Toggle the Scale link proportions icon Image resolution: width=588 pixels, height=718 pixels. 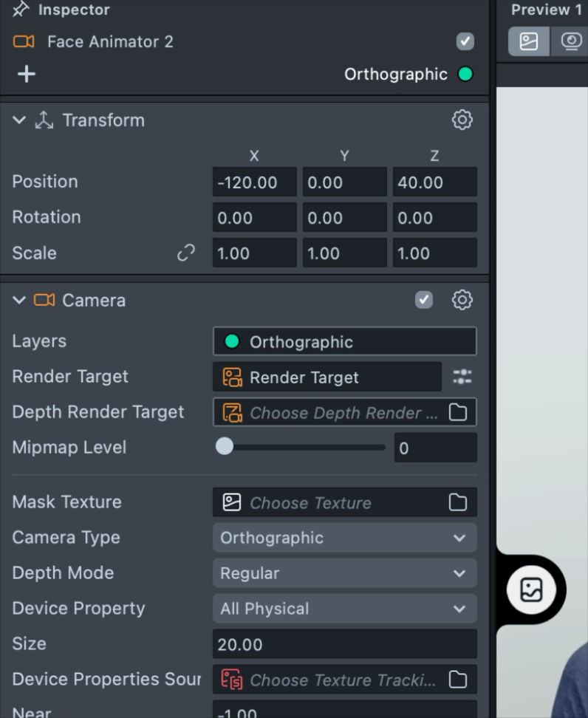tap(185, 253)
